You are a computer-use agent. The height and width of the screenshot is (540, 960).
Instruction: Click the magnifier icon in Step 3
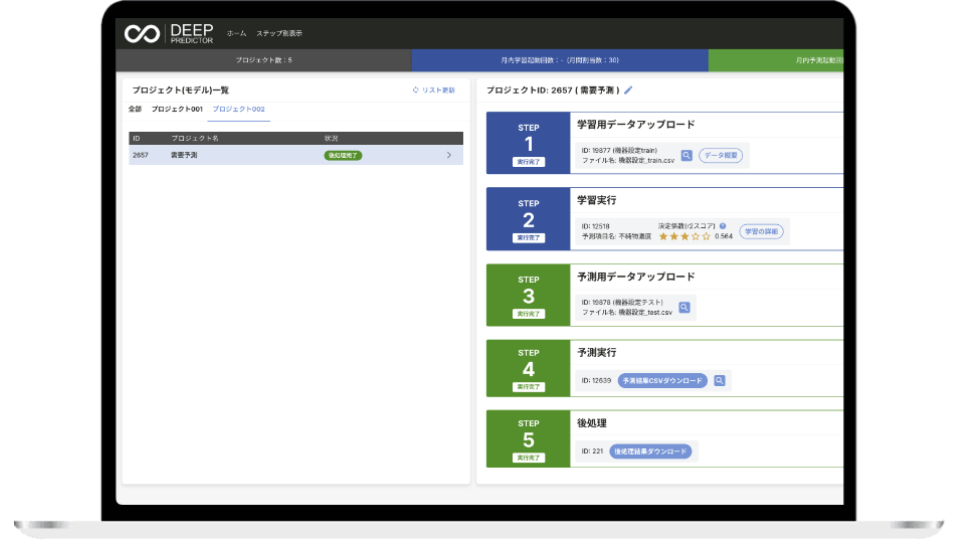[684, 307]
